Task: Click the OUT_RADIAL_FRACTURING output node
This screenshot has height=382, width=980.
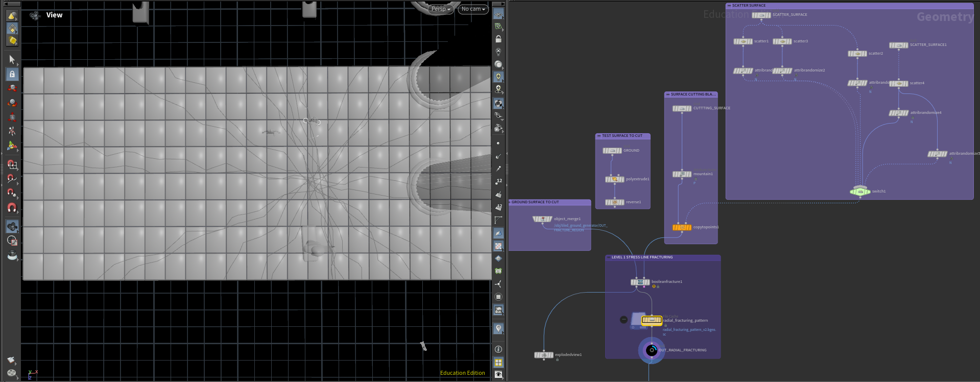Action: pos(652,350)
